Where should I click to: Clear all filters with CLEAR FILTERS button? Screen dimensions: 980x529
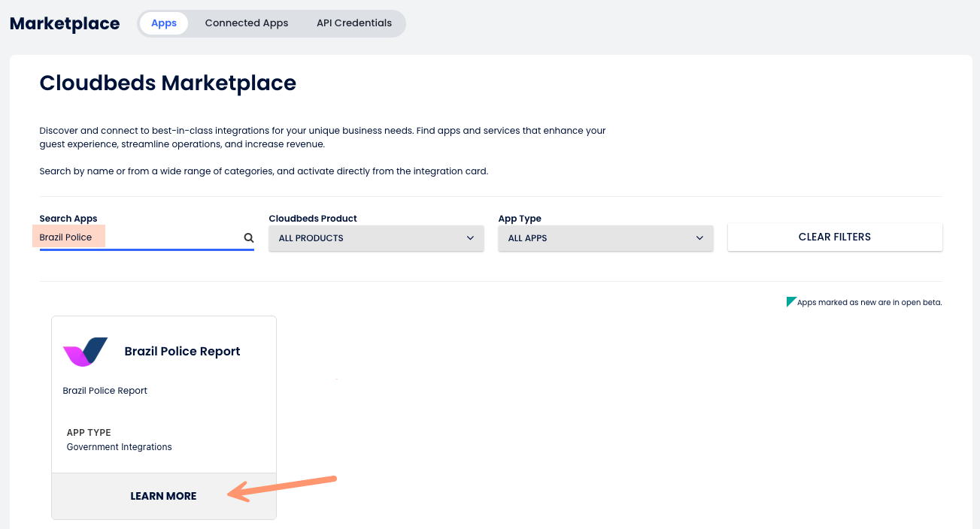point(835,237)
